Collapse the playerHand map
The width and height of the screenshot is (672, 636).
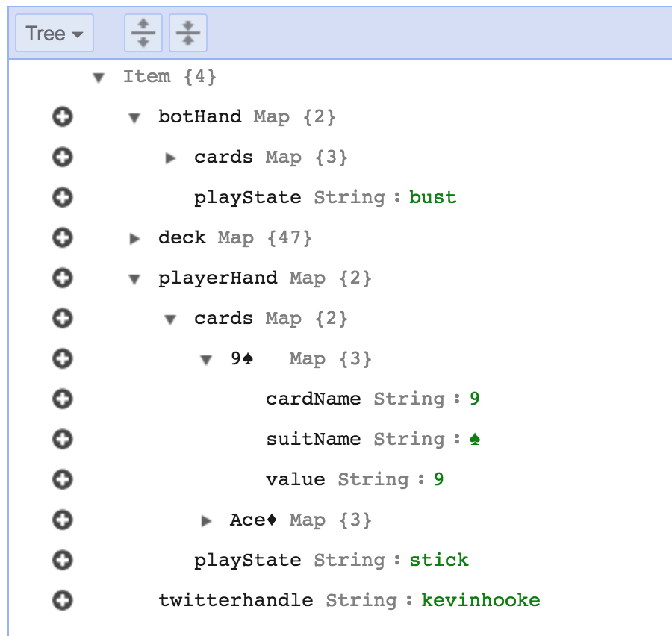coord(134,279)
